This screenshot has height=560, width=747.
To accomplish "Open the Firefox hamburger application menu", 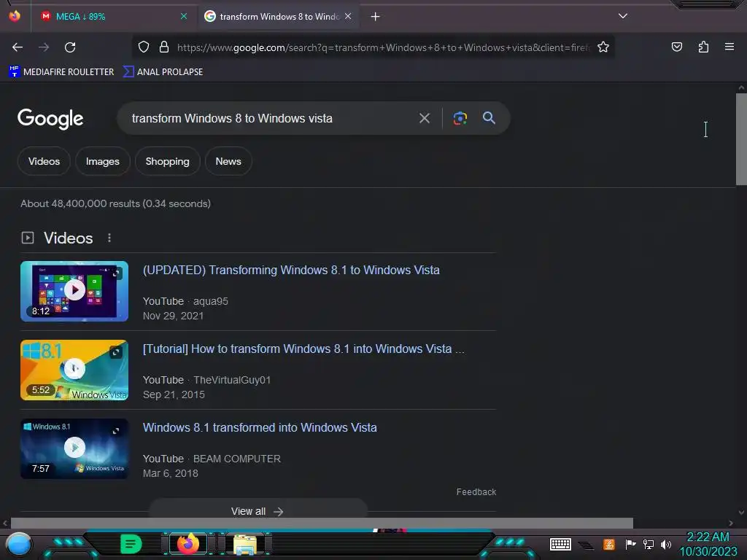I will click(729, 47).
